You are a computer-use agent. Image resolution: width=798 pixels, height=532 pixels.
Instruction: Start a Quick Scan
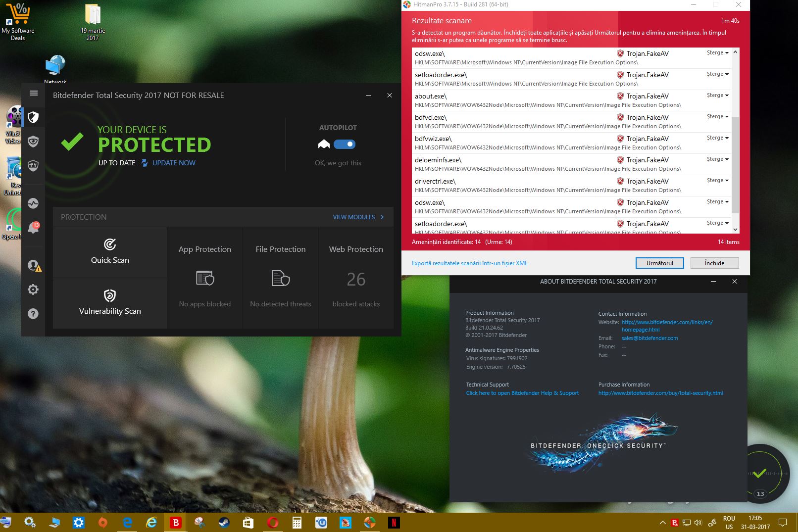click(x=110, y=252)
